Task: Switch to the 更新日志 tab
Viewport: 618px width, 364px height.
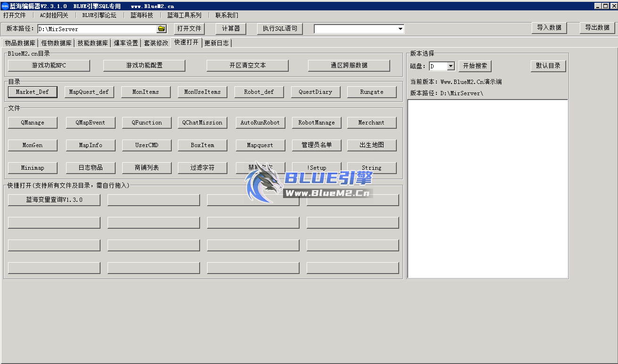Action: click(x=217, y=43)
